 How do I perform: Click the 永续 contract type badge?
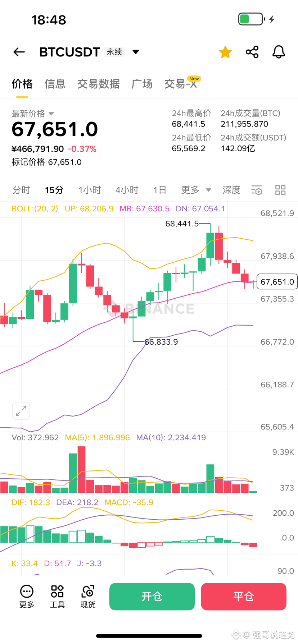click(x=114, y=52)
